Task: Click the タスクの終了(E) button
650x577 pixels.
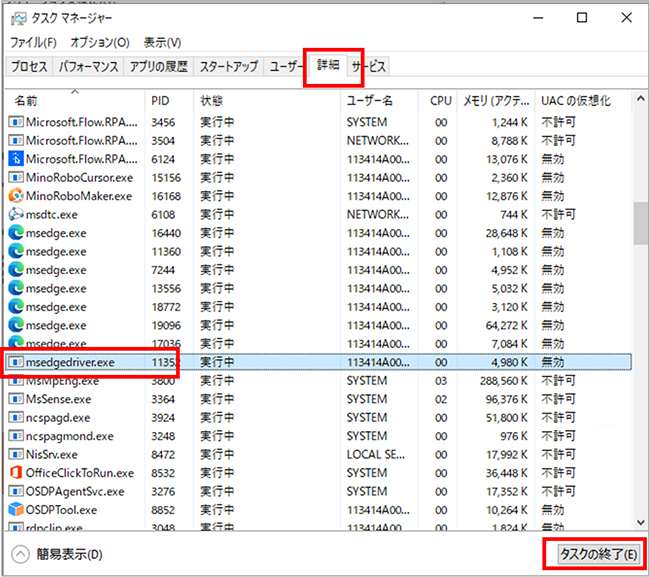Action: tap(594, 553)
